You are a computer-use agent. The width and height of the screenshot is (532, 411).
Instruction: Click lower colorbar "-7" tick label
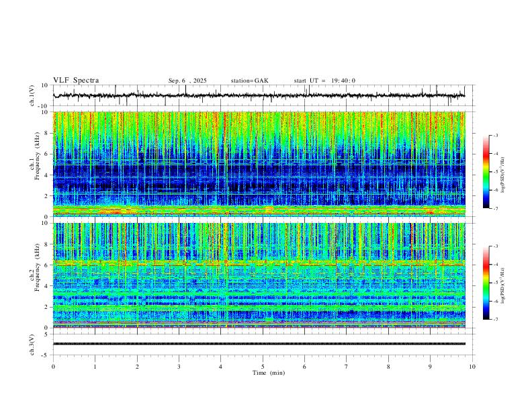496,320
